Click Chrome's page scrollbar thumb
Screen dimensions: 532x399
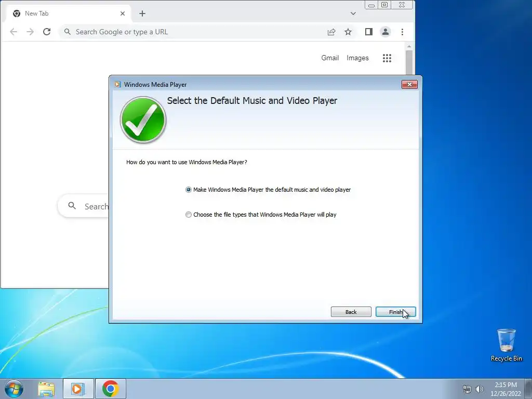pos(409,62)
